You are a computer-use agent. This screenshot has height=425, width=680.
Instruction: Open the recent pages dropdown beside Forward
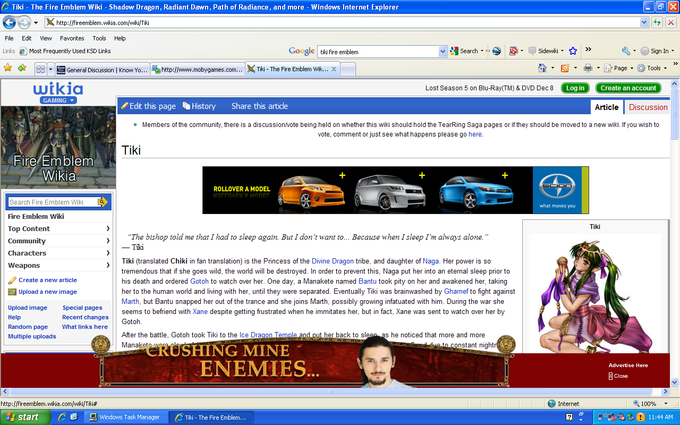[36, 23]
